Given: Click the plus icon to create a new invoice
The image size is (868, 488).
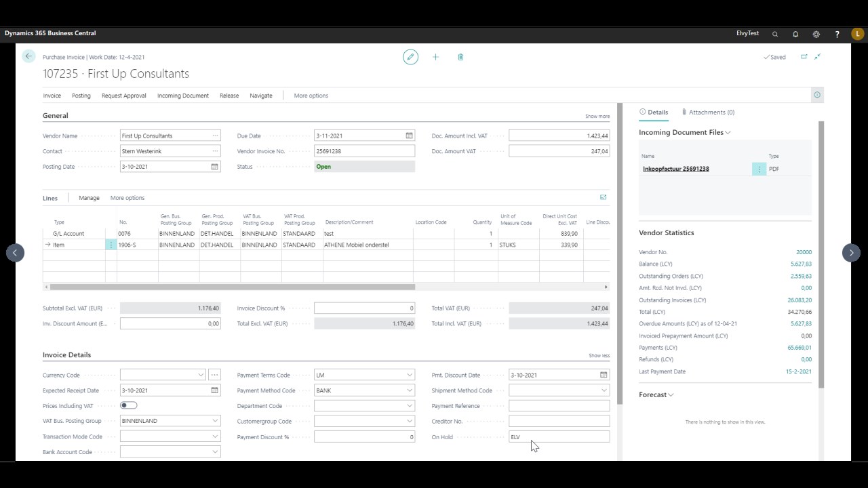Looking at the screenshot, I should point(435,57).
